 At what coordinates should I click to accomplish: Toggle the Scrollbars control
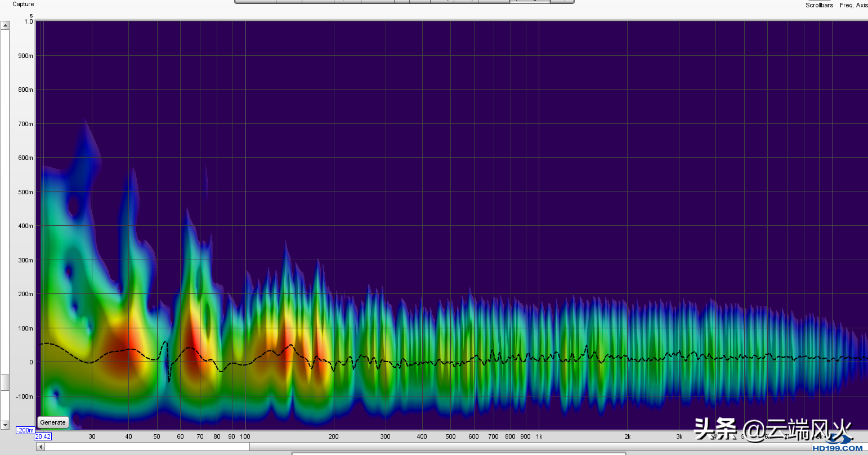pos(819,5)
